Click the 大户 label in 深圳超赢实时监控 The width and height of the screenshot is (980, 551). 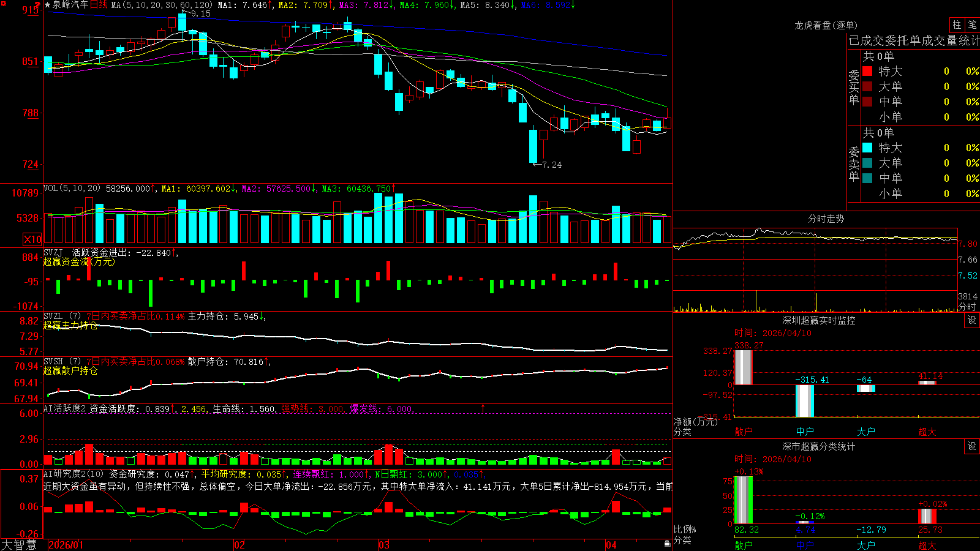pyautogui.click(x=866, y=432)
